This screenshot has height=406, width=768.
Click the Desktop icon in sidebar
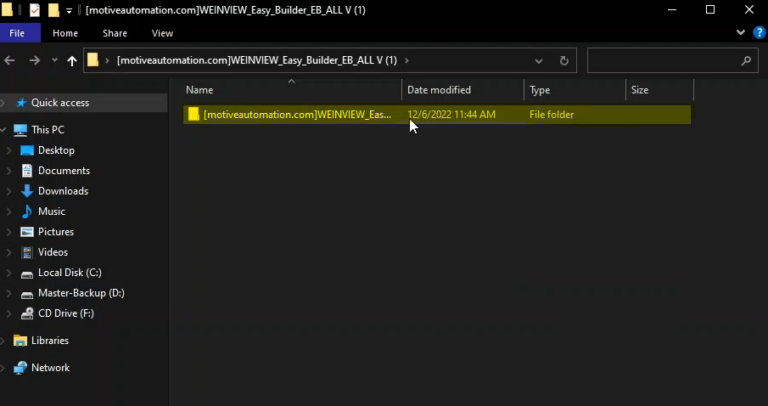pyautogui.click(x=27, y=150)
